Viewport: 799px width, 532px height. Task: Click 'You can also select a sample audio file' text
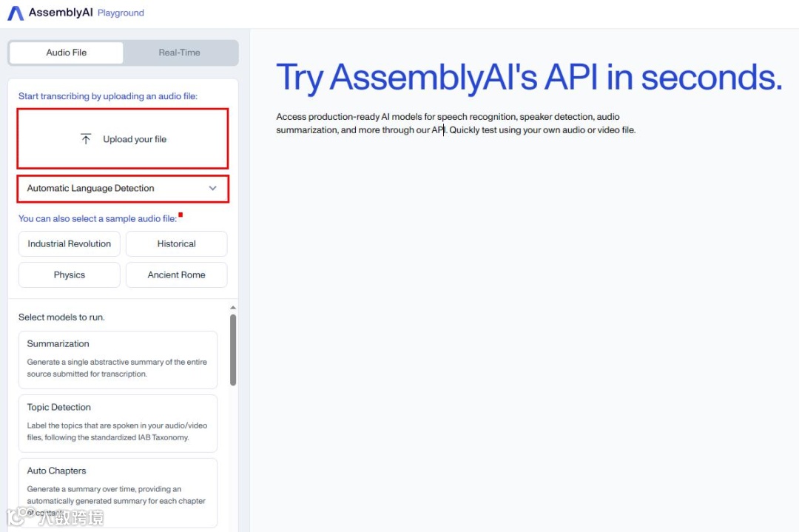(x=98, y=218)
